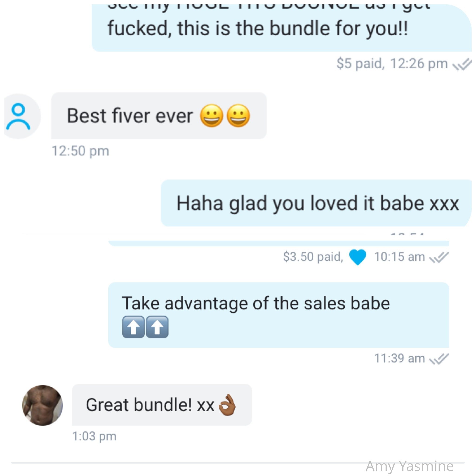Select 'Take advantage of the sales babe' message

279,315
